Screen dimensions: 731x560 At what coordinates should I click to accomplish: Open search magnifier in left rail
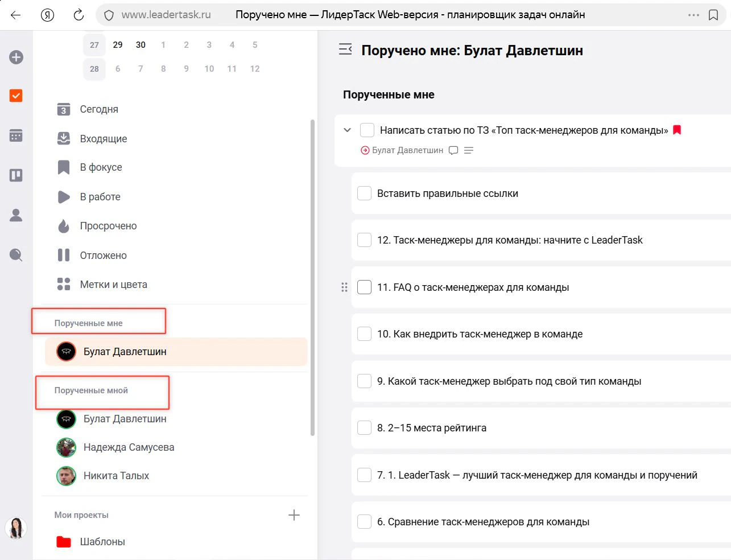(16, 255)
